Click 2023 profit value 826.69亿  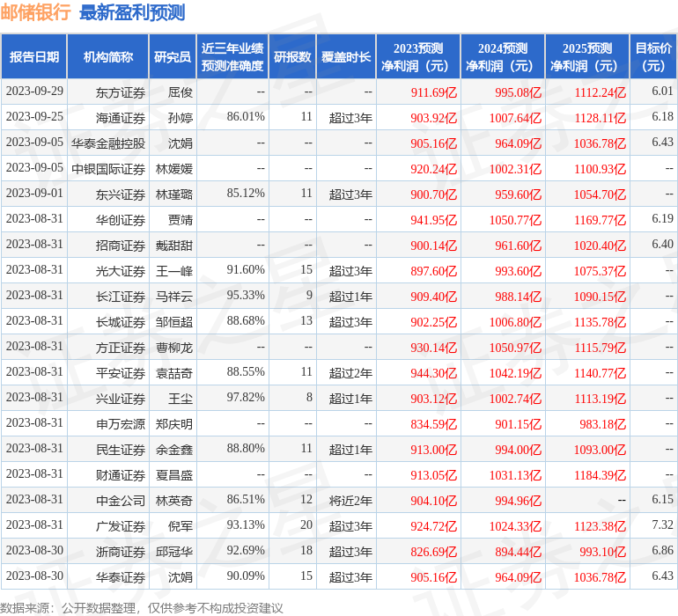click(434, 551)
